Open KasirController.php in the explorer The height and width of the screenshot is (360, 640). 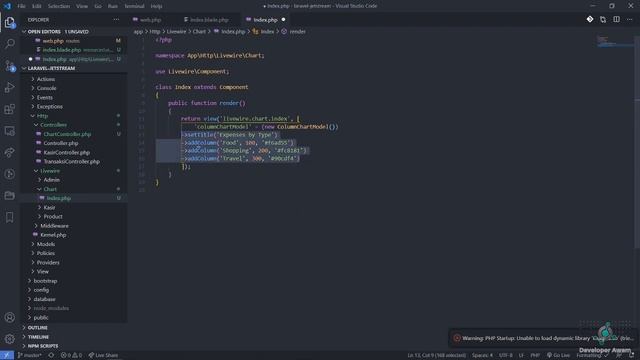(x=67, y=152)
